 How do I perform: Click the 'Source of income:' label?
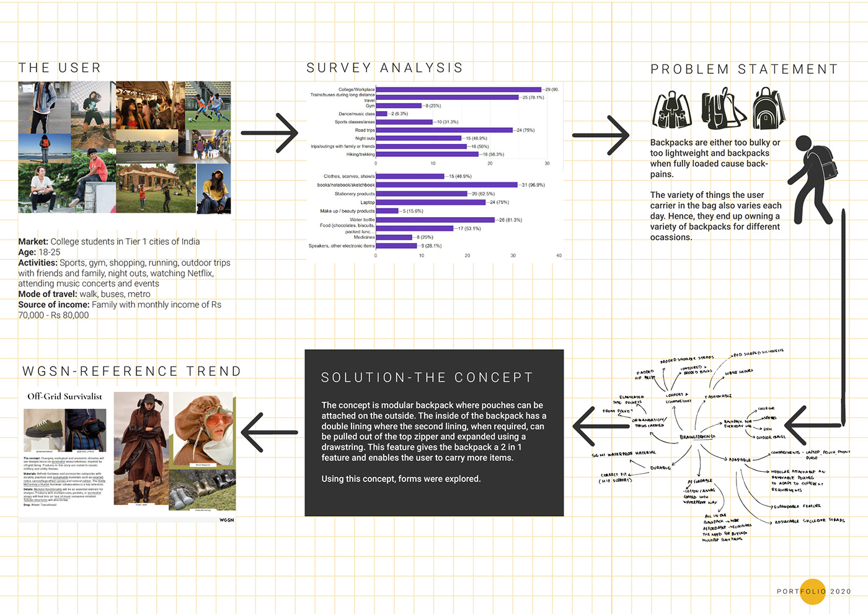[x=54, y=305]
